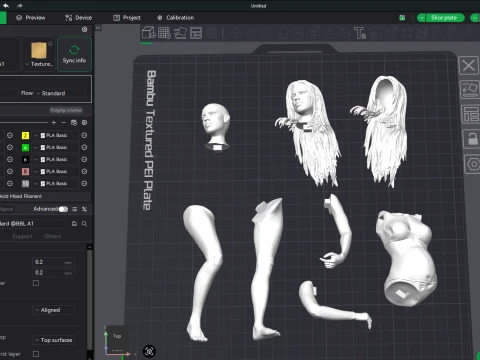The image size is (480, 360).
Task: Open the @BBL A1 process preset dropdown
Action: (33, 224)
